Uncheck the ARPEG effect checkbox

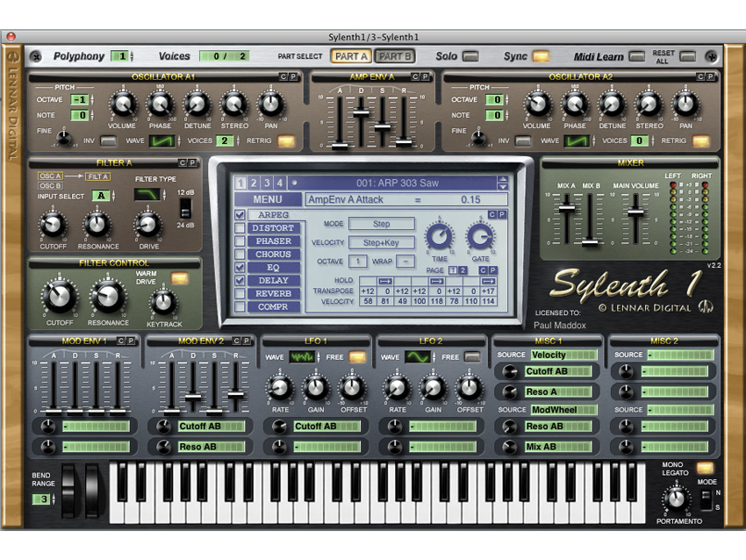[240, 215]
